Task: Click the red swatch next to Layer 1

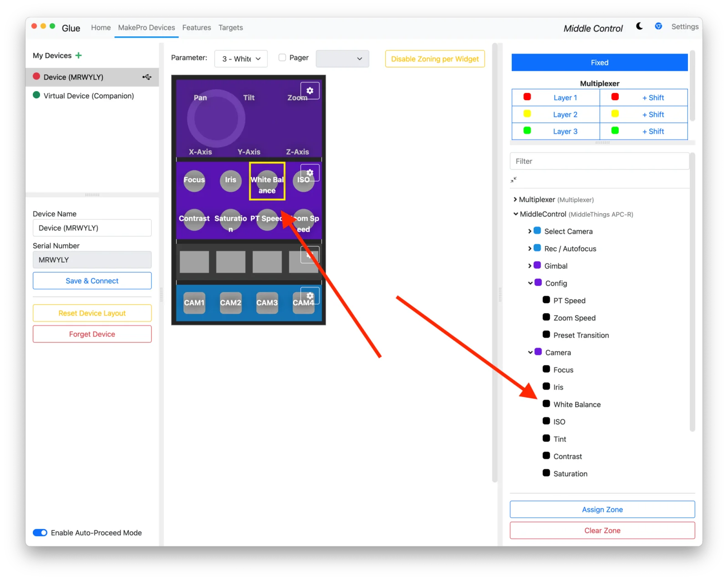Action: pos(527,97)
